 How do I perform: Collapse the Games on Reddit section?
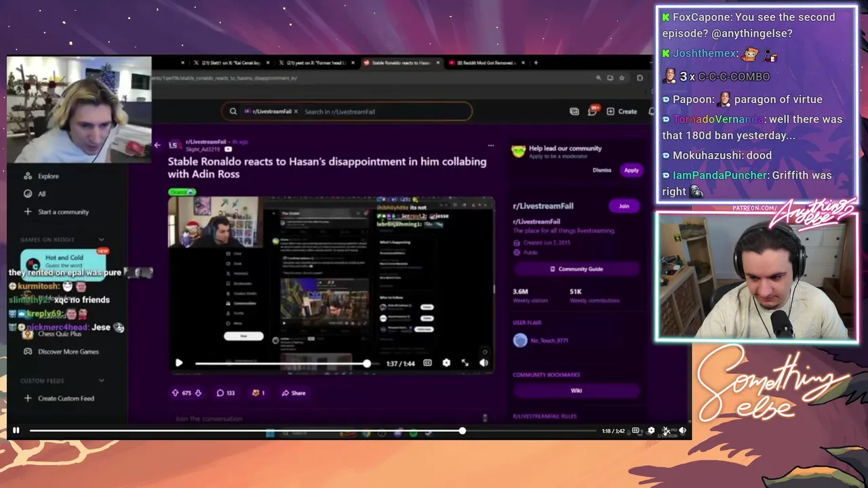pos(102,239)
